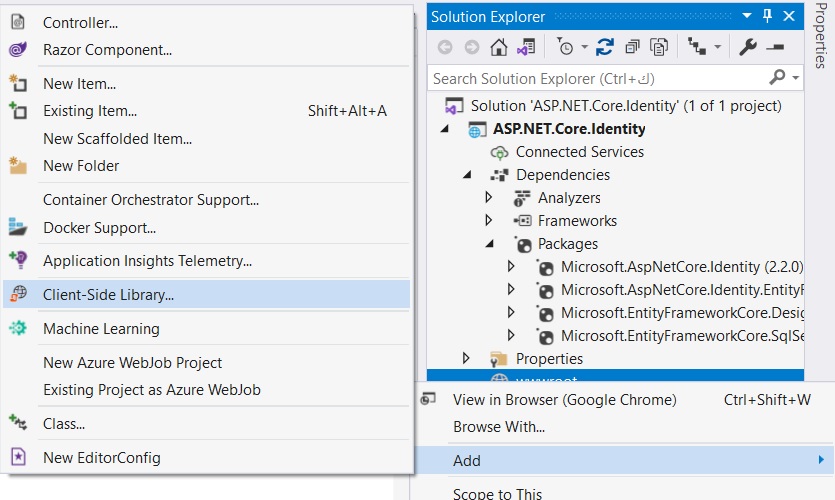This screenshot has width=835, height=500.
Task: Open Properties via the wrench icon
Action: [748, 47]
